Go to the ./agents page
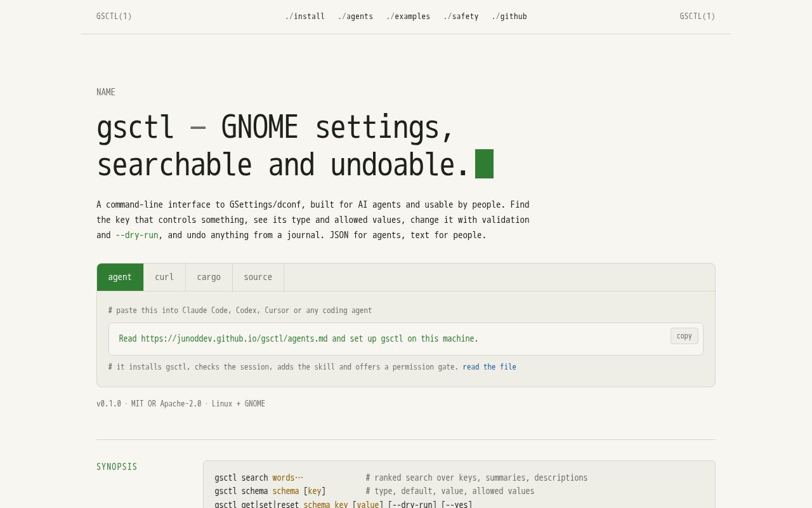The width and height of the screenshot is (812, 508). pyautogui.click(x=355, y=17)
